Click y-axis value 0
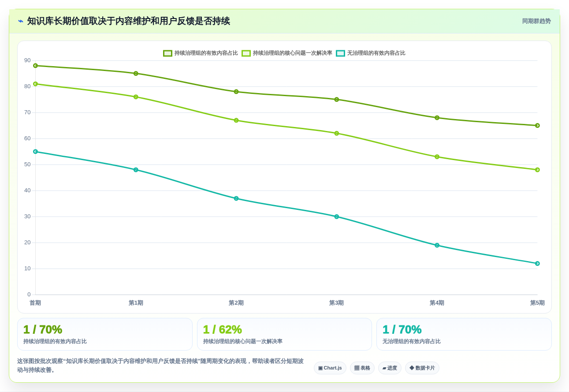 [x=29, y=295]
